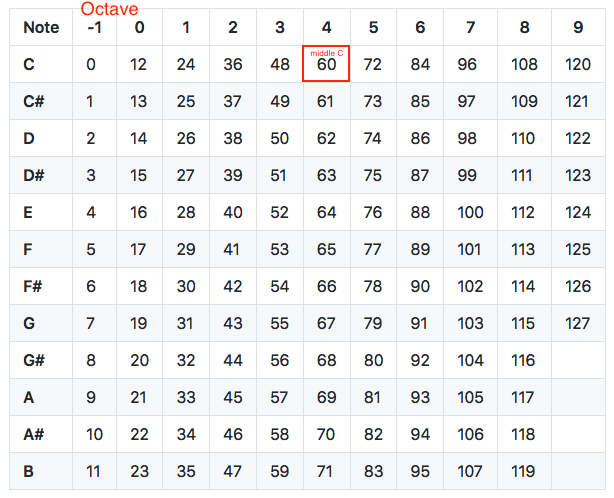The height and width of the screenshot is (498, 614).
Task: Select the cell with value 120
Action: click(x=578, y=65)
